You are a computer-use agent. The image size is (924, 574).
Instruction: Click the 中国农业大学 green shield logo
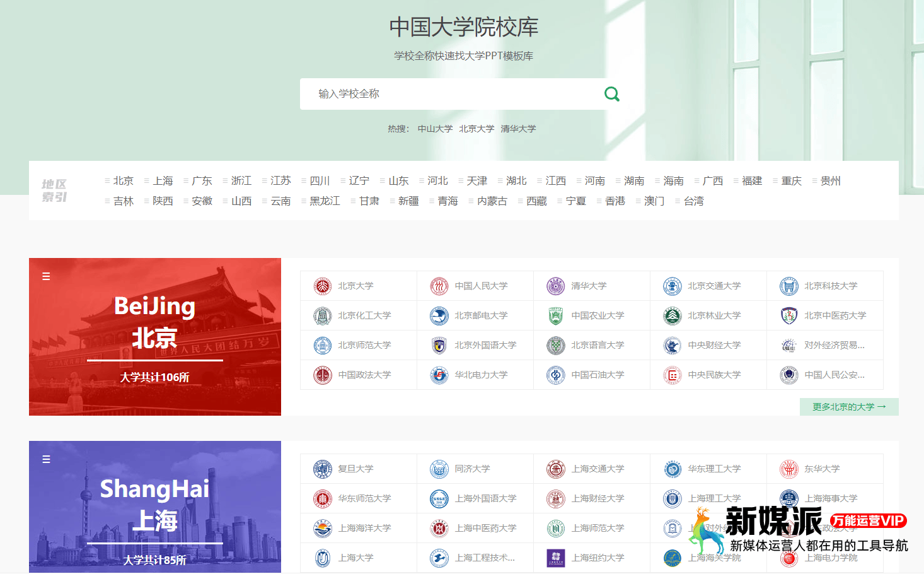point(555,316)
